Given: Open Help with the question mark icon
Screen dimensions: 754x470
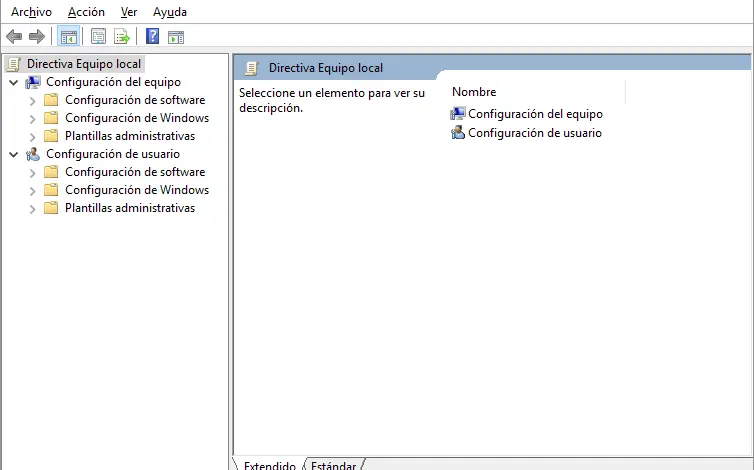Looking at the screenshot, I should coord(152,36).
